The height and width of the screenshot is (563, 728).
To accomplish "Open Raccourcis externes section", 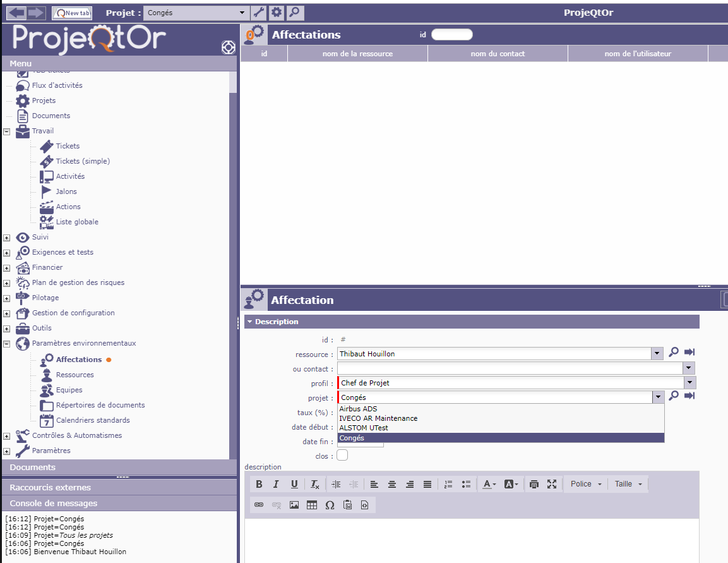I will click(119, 487).
